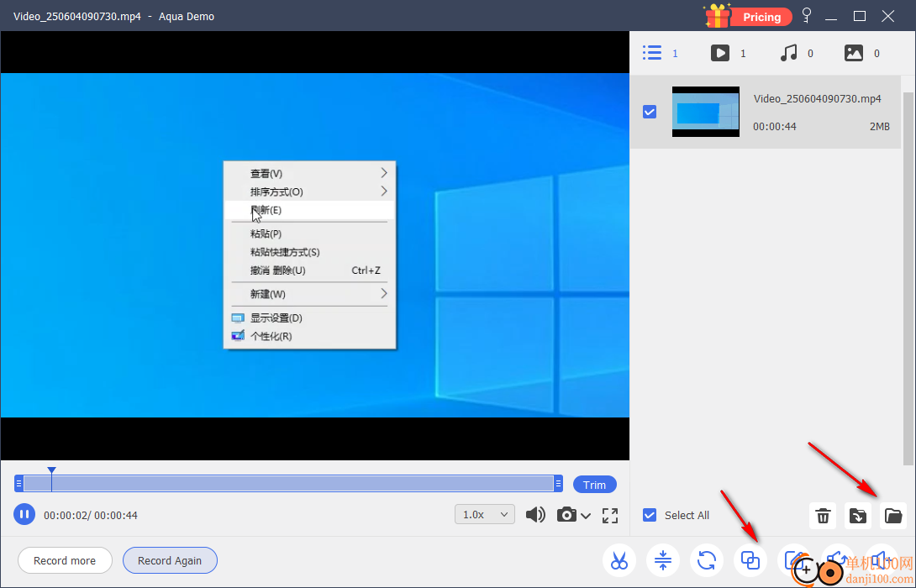Open the edit pencil tool
The width and height of the screenshot is (916, 588).
coord(794,560)
